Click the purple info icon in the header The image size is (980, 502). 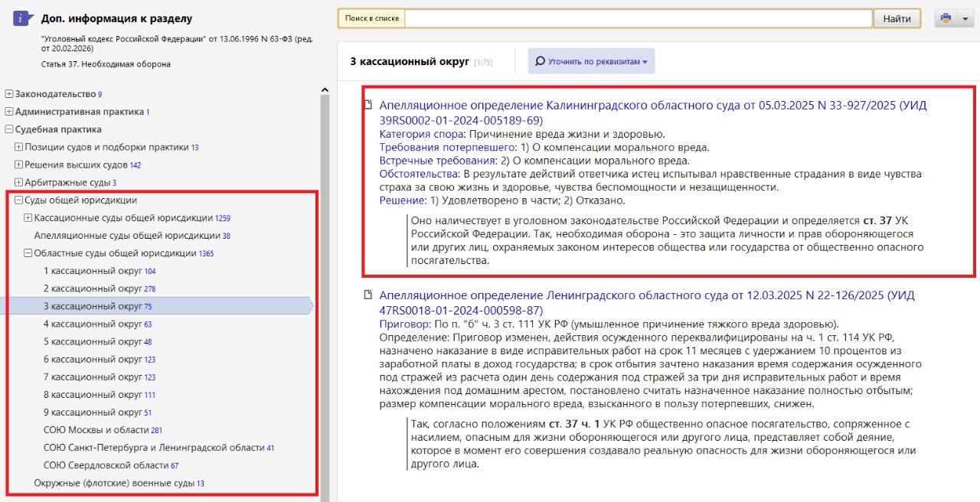pos(23,18)
